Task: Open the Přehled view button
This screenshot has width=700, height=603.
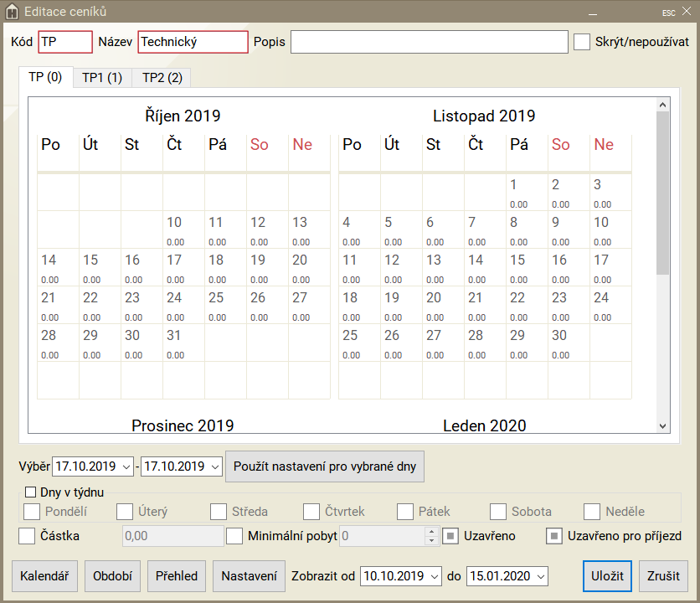Action: point(178,576)
